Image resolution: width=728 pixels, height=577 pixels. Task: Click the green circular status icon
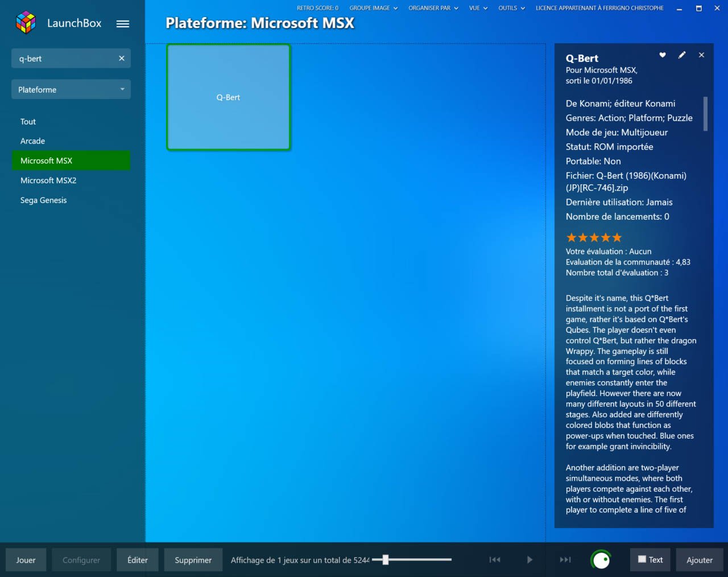coord(601,560)
